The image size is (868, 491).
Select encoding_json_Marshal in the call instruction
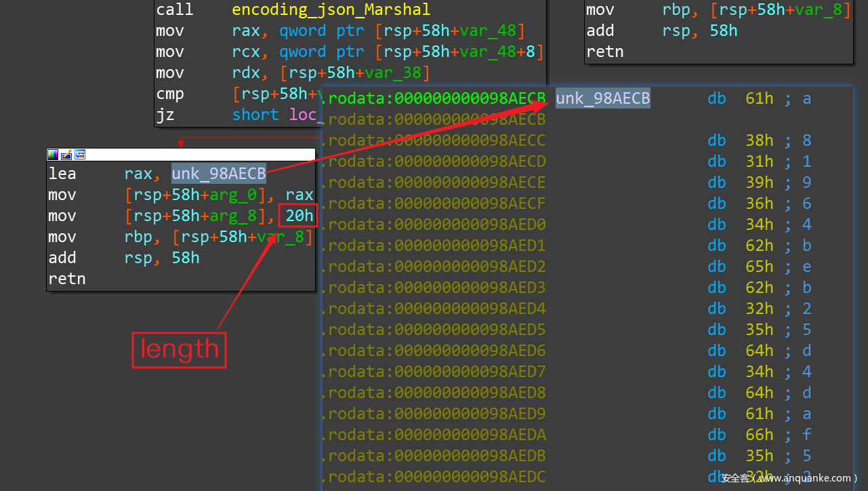[x=331, y=9]
